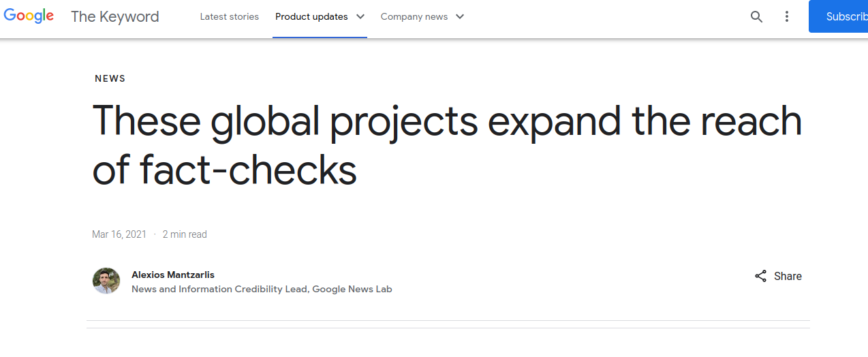This screenshot has width=868, height=357.
Task: Click the News and Information Credibility Lead title
Action: [x=262, y=289]
